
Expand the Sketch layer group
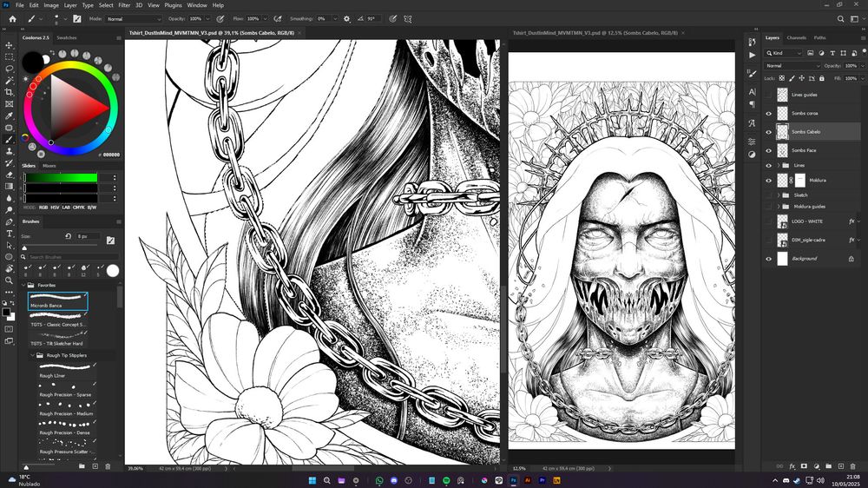click(779, 195)
